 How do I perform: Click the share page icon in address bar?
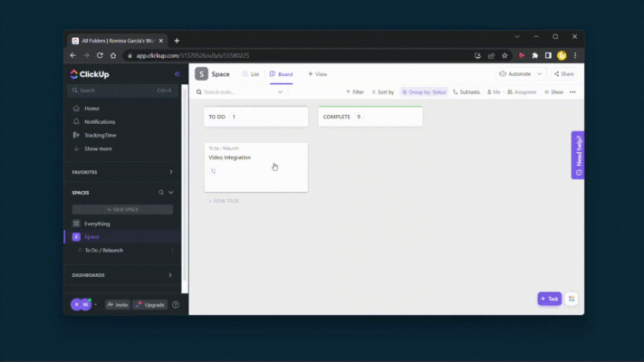click(491, 55)
